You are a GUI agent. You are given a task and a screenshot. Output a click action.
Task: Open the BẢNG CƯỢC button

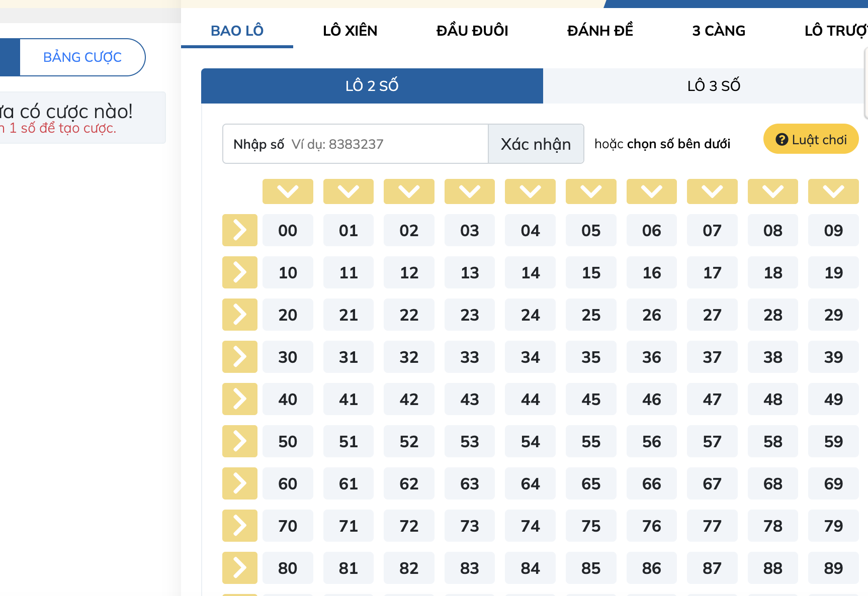click(82, 57)
